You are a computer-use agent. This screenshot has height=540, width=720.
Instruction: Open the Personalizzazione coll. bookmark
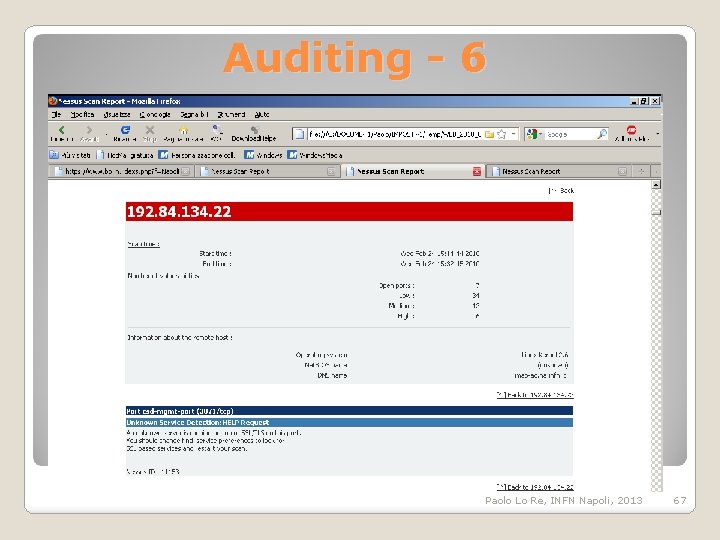point(197,155)
